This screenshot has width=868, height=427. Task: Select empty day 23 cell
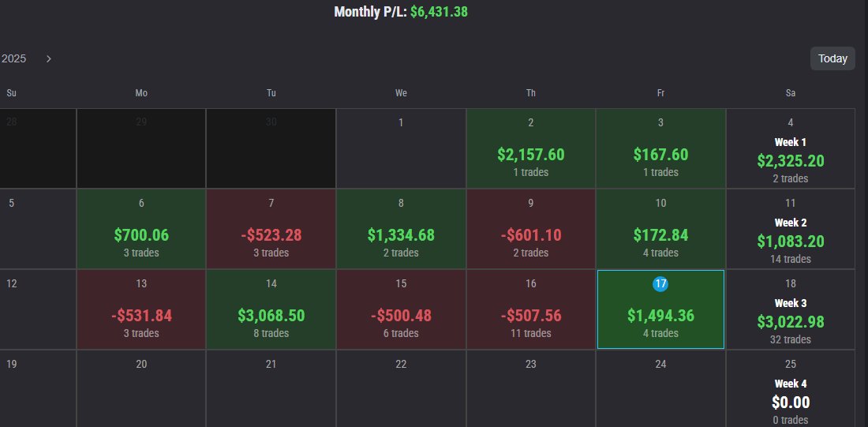tap(531, 389)
